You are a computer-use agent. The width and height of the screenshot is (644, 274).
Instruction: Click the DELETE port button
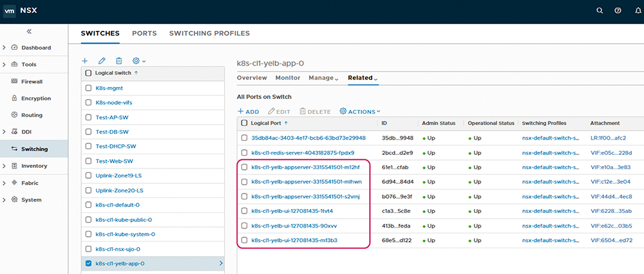point(315,111)
